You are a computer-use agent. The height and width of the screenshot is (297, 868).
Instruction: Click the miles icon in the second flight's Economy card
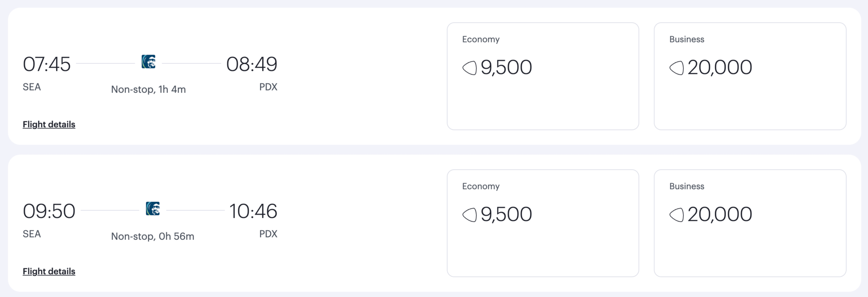click(x=470, y=215)
